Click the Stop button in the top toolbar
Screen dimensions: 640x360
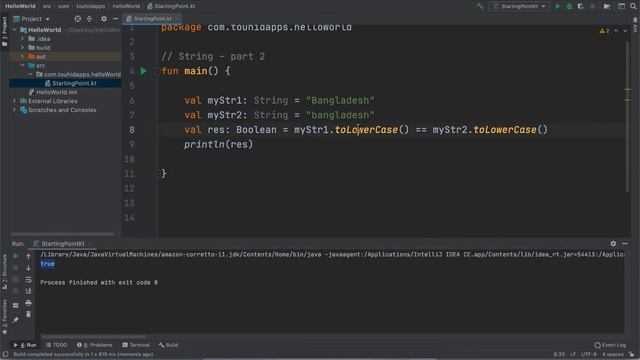point(592,6)
